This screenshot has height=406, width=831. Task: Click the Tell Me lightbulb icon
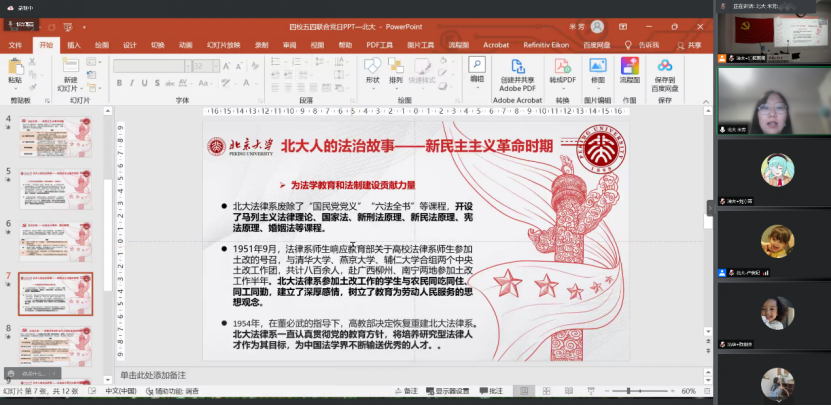point(629,45)
